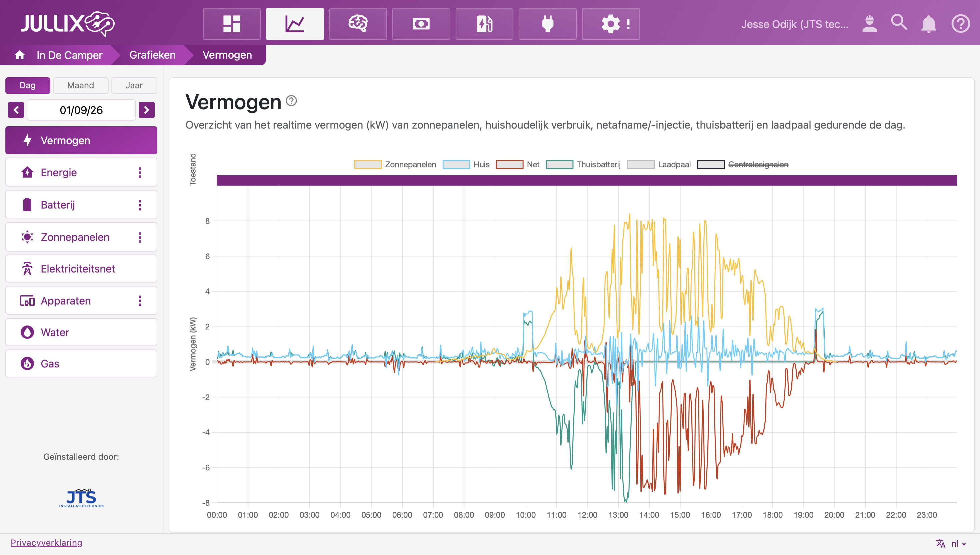Expand Energie submenu dots
The width and height of the screenshot is (980, 555).
coord(140,172)
